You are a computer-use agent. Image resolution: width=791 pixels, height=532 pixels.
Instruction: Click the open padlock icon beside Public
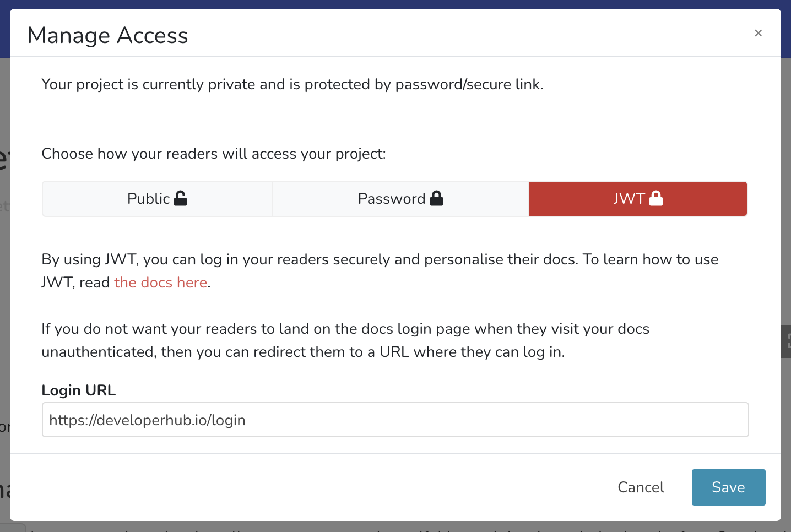click(x=180, y=198)
